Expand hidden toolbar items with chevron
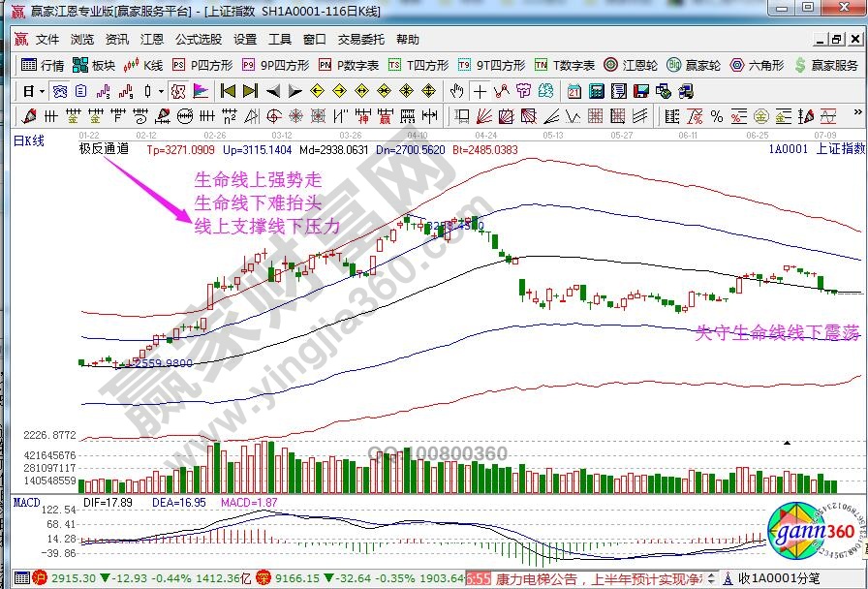This screenshot has height=589, width=868. [x=859, y=116]
